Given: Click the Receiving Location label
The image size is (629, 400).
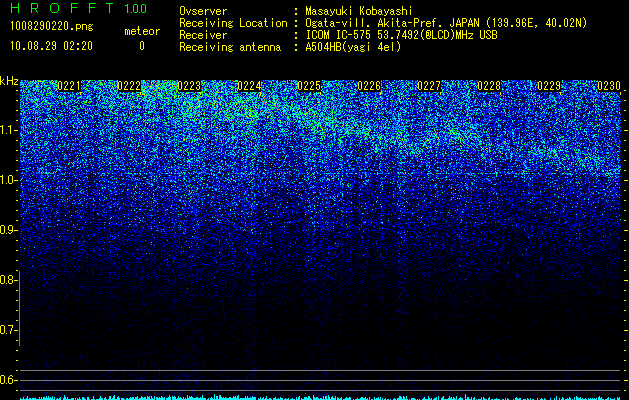Looking at the screenshot, I should point(233,23).
